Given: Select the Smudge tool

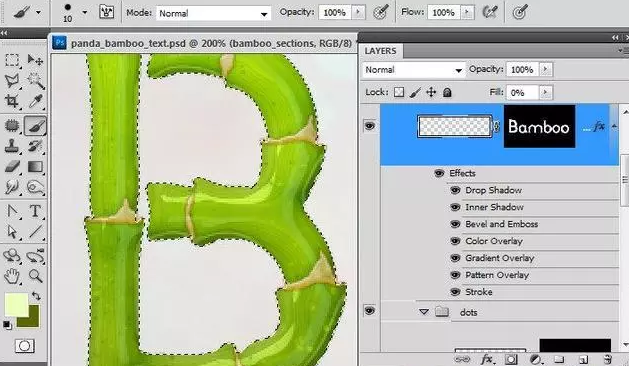Looking at the screenshot, I should pos(12,187).
